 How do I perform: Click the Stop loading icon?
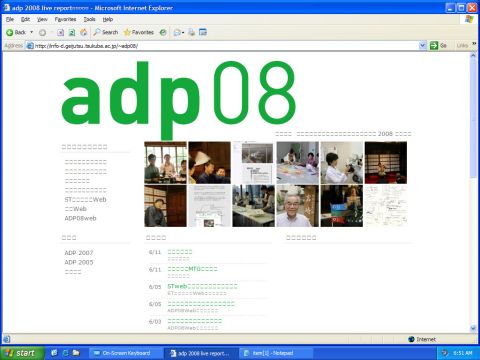(x=60, y=32)
